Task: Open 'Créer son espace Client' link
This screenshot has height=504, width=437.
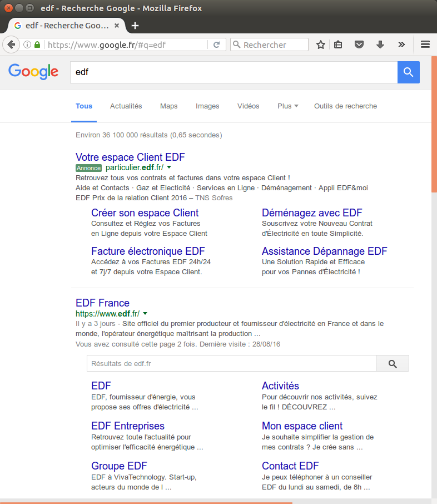Action: (145, 213)
